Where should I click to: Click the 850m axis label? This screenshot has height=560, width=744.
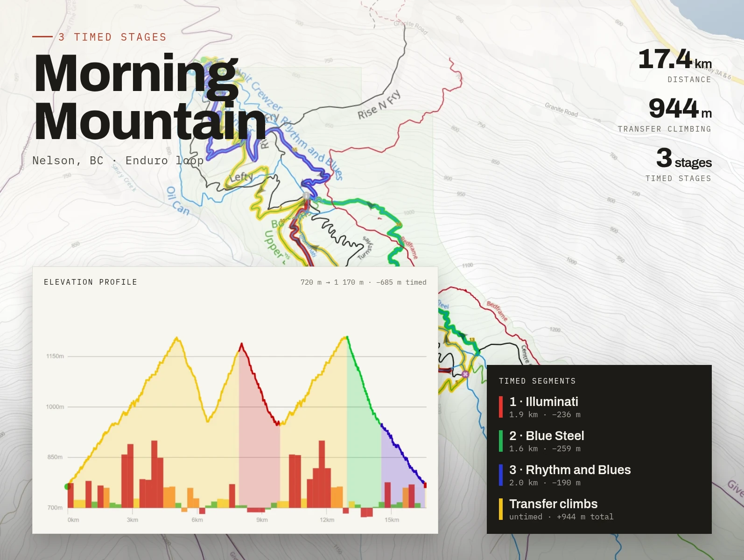[x=55, y=457]
